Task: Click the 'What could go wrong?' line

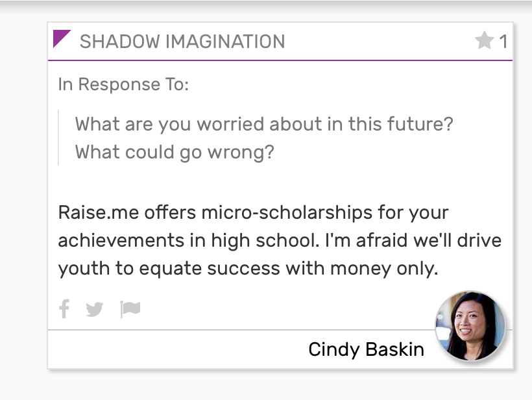Action: click(x=175, y=152)
